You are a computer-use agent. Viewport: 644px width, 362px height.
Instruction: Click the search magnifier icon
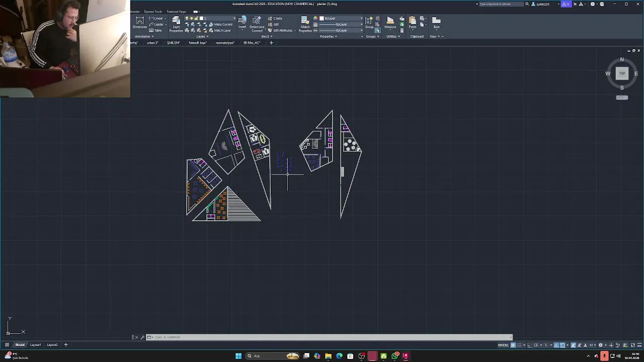click(x=527, y=4)
